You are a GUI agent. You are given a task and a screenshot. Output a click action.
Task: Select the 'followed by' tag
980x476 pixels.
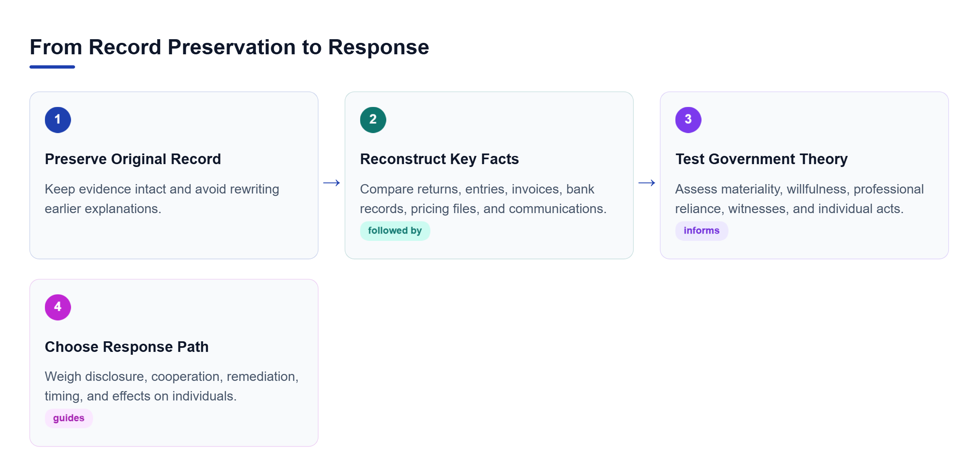click(x=395, y=231)
